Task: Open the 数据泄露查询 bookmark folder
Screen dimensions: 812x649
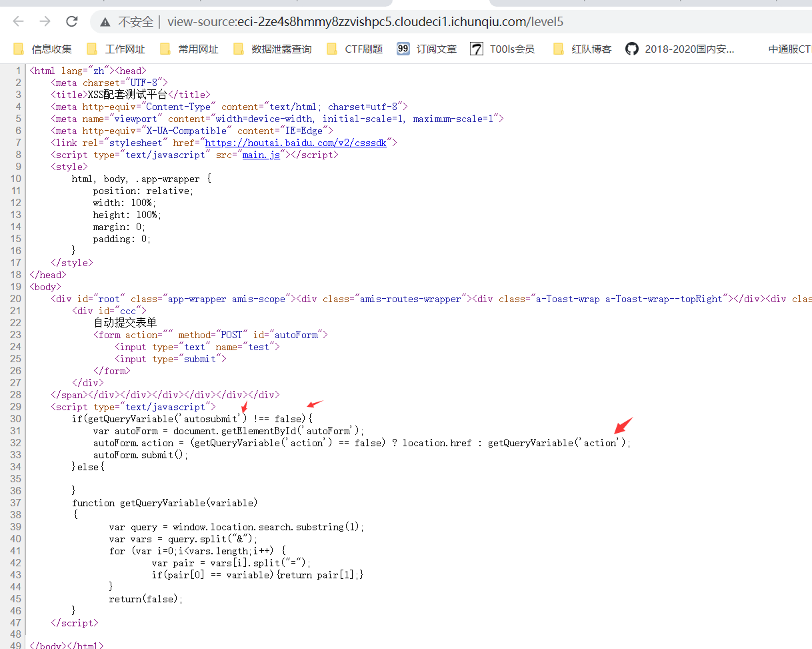Action: [272, 49]
